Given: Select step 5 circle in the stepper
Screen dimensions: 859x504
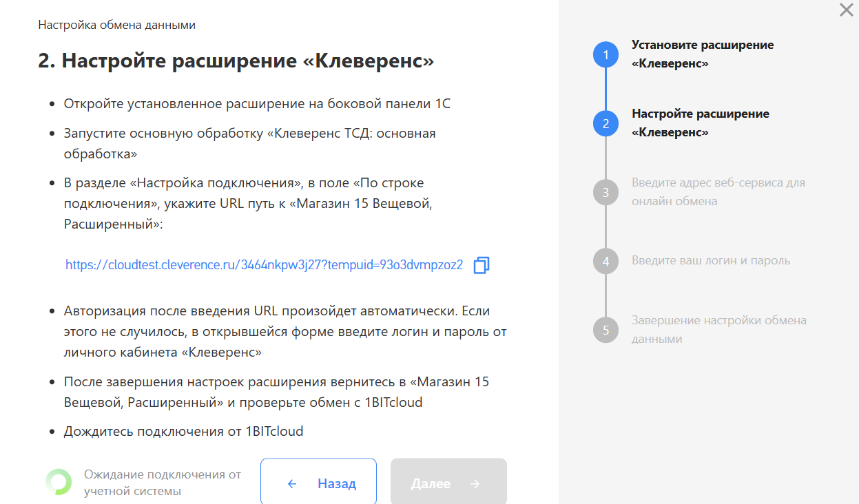Looking at the screenshot, I should pyautogui.click(x=606, y=330).
